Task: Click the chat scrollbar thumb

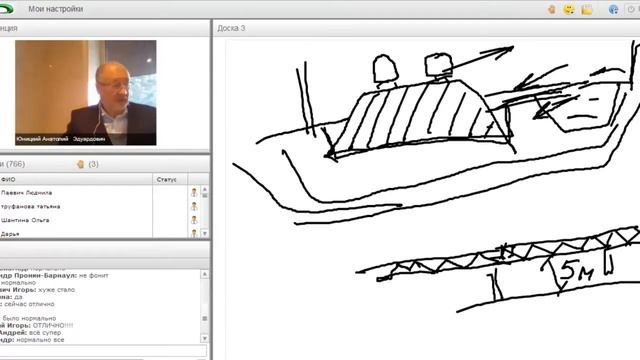Action: [204, 318]
